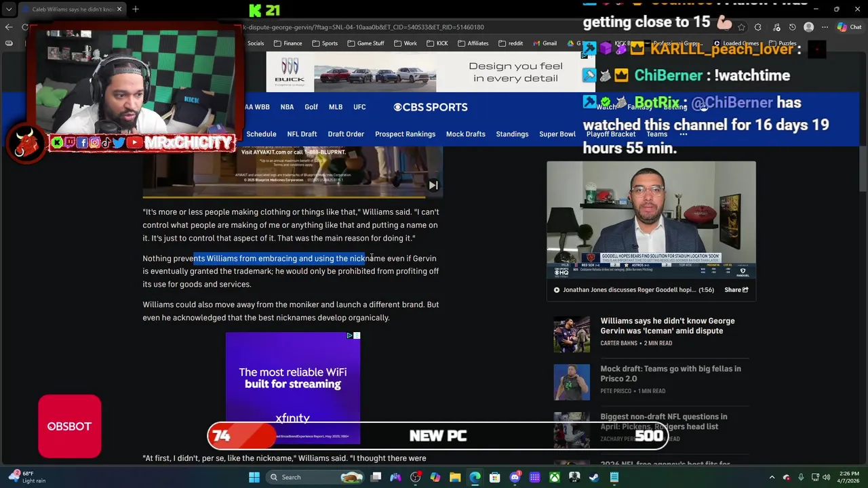The width and height of the screenshot is (868, 488).
Task: Open the Schedule tab
Action: tap(261, 134)
